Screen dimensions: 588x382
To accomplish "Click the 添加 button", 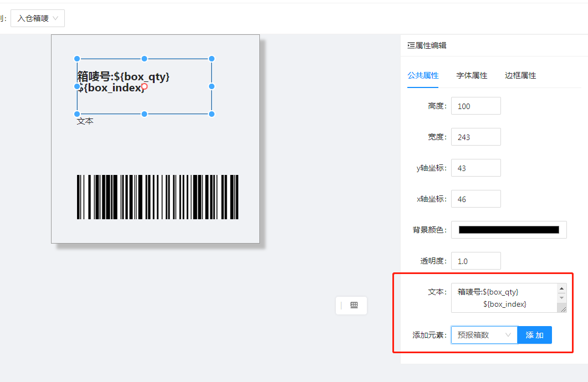I will (534, 335).
